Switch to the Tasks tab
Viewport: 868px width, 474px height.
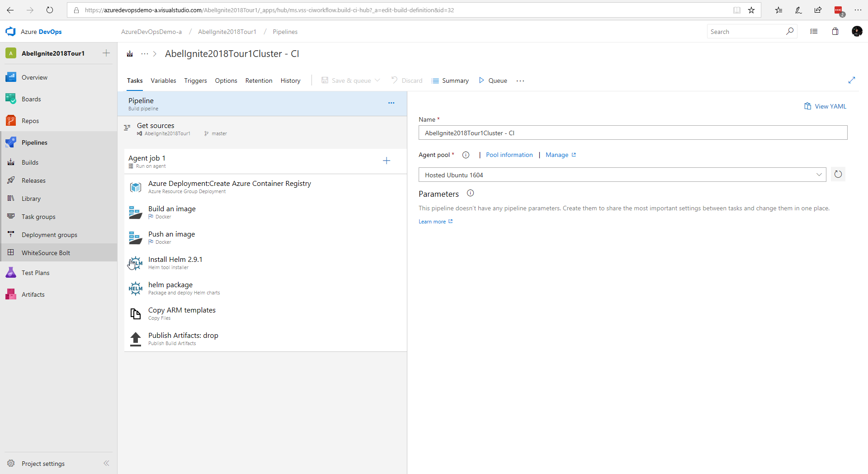click(x=135, y=81)
